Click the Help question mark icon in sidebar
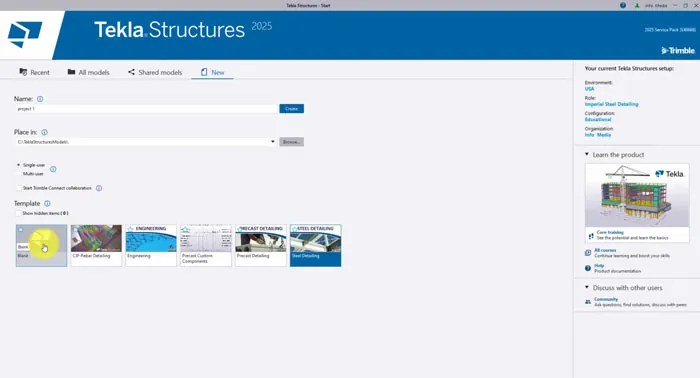The width and height of the screenshot is (700, 378). pos(588,268)
